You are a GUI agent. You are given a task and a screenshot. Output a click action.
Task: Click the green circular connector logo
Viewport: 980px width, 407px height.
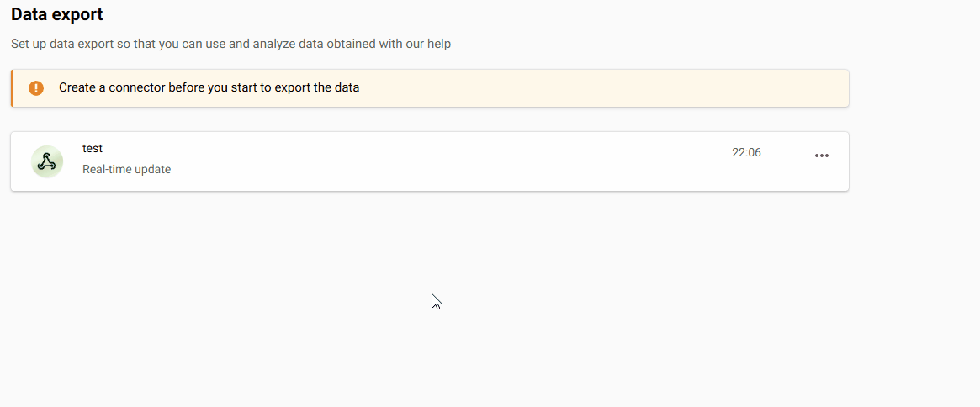tap(47, 161)
